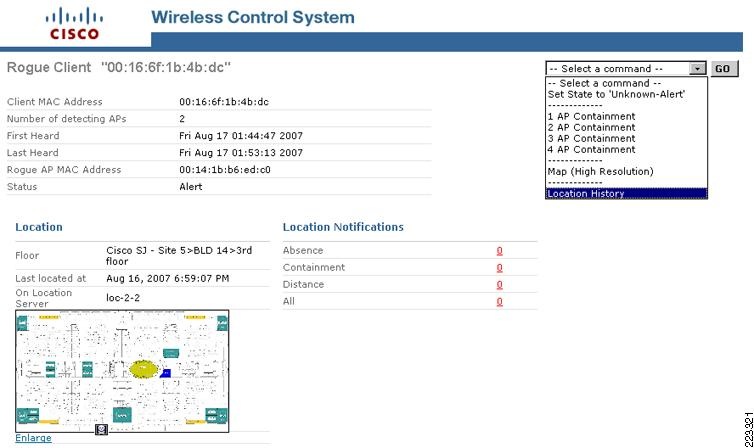Click the GO button
This screenshot has width=754, height=448.
pyautogui.click(x=724, y=69)
